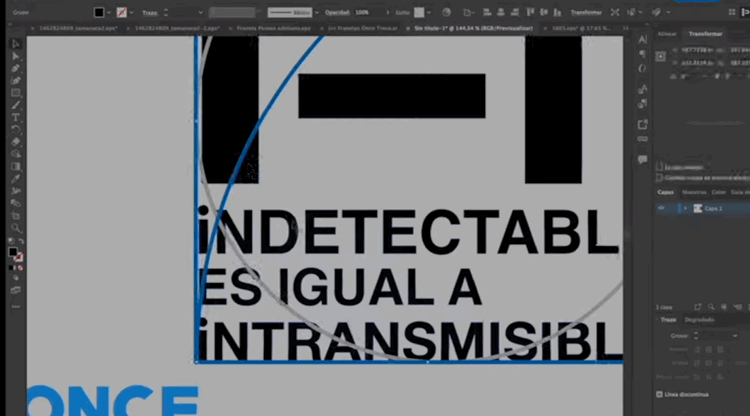Align objects to horizontal center
The width and height of the screenshot is (750, 416).
pos(501,12)
